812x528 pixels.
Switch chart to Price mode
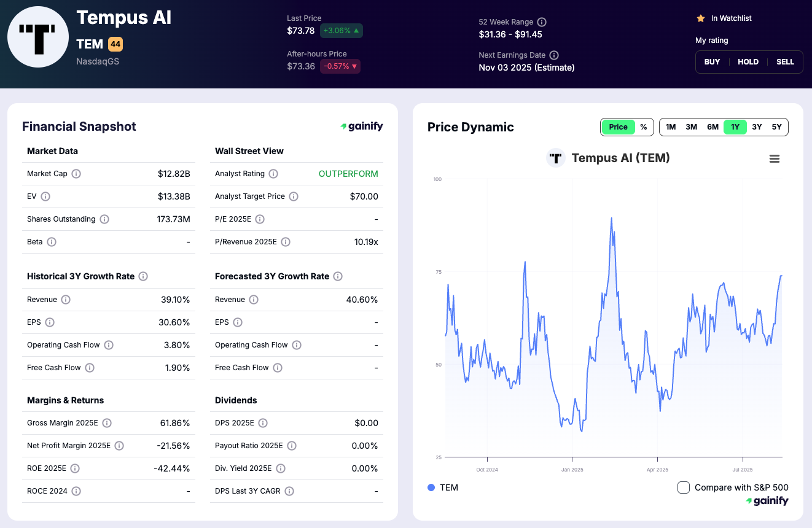[618, 127]
